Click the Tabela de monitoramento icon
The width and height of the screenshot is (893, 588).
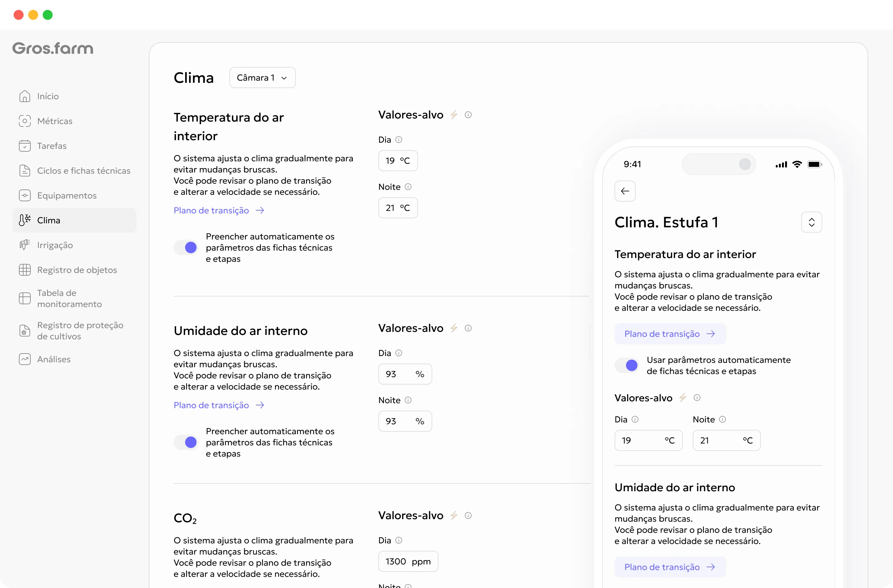[x=25, y=298]
